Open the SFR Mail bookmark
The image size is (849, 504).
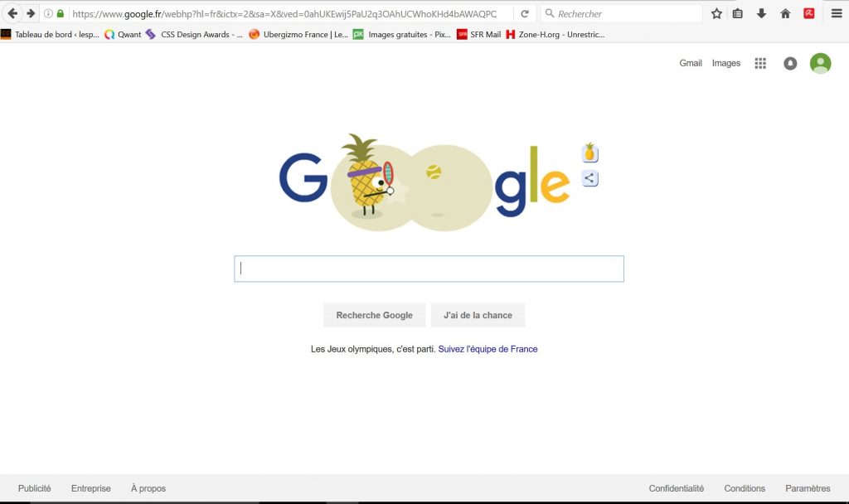tap(479, 34)
